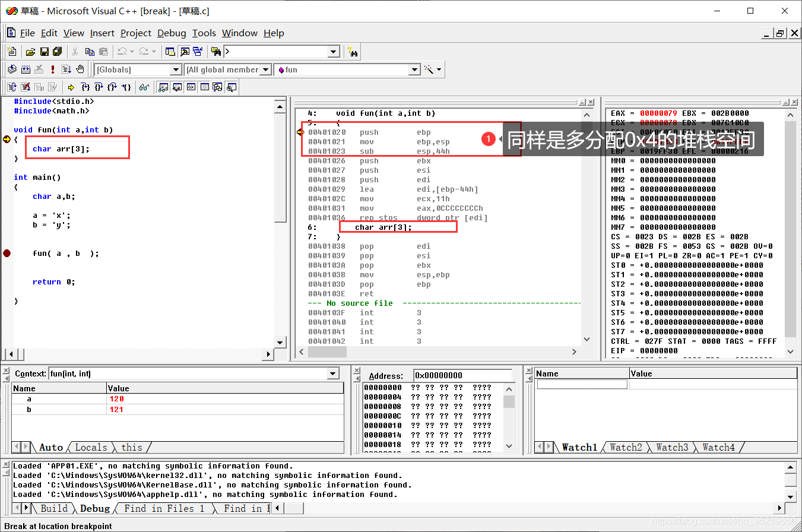
Task: Open the File menu
Action: tap(27, 33)
